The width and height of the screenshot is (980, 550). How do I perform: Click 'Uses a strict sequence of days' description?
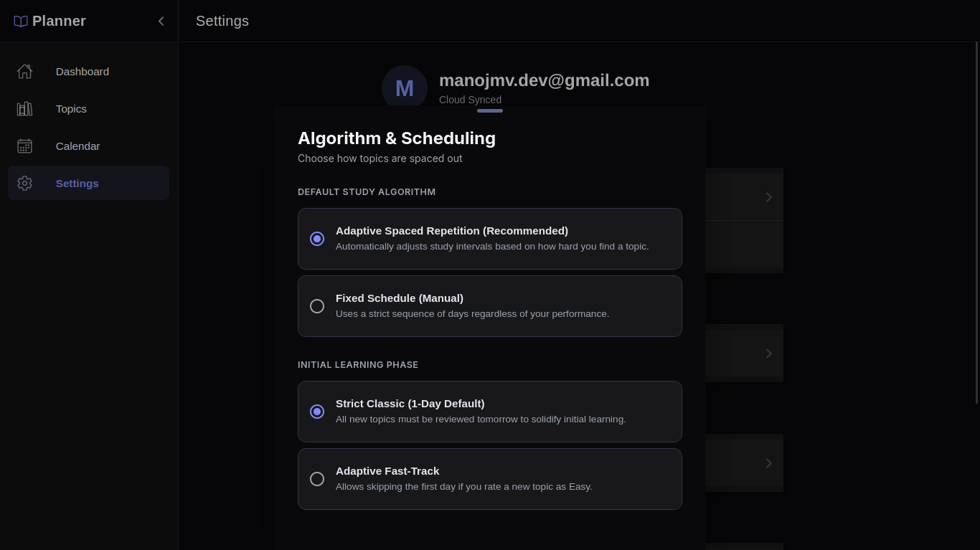472,314
